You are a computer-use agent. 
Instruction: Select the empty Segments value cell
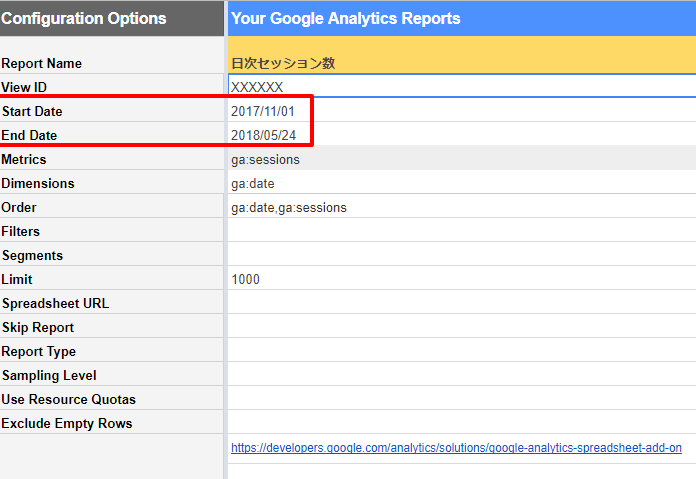[460, 255]
